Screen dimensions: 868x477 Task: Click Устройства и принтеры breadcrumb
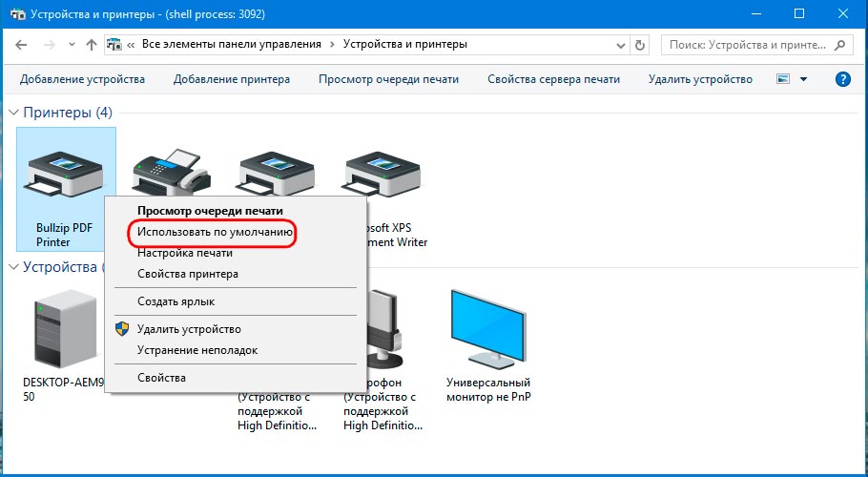click(x=405, y=44)
